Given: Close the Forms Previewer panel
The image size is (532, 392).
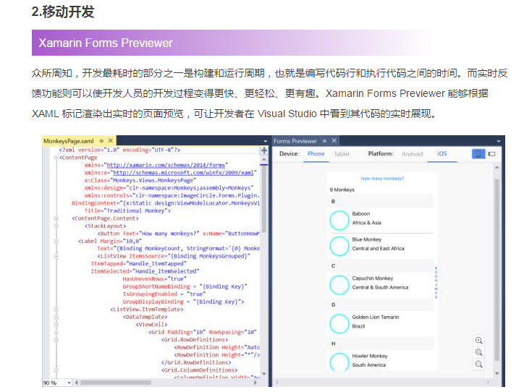Looking at the screenshot, I should point(334,140).
